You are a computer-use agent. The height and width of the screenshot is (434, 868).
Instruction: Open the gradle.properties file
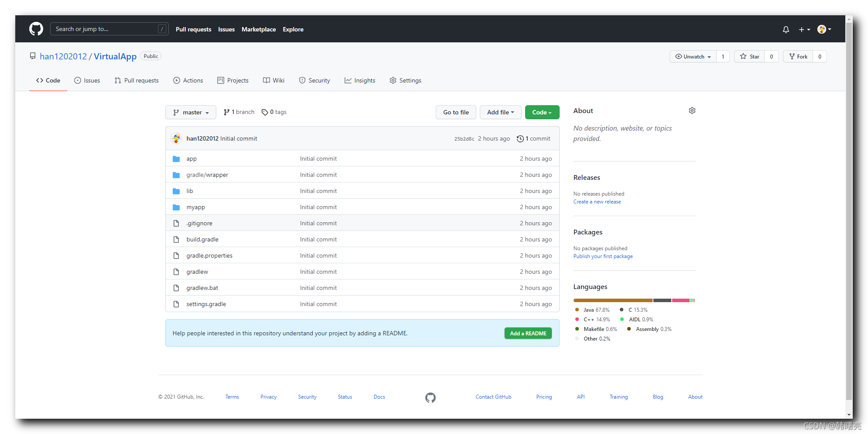click(x=209, y=255)
